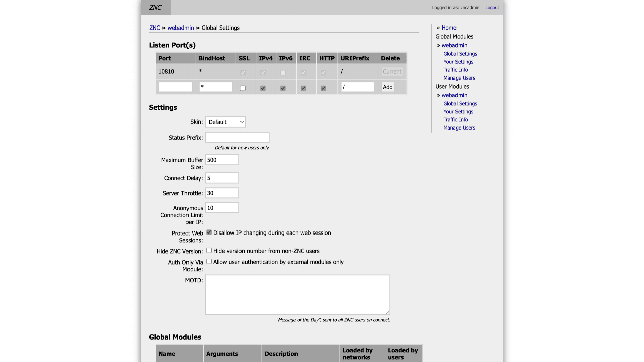Open the ZNC breadcrumb link
Screen dimensions: 644x362
155,28
